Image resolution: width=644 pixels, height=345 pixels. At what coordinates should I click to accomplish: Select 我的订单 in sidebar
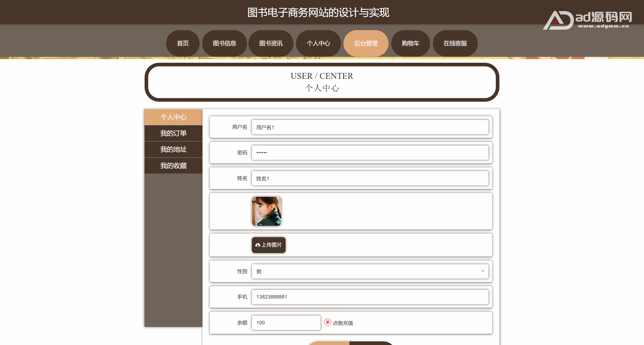pos(173,133)
